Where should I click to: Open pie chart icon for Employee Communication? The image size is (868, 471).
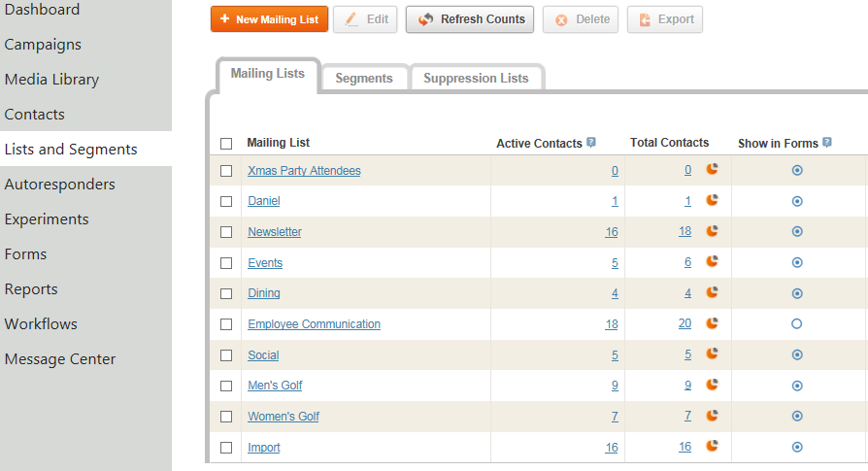pos(712,323)
